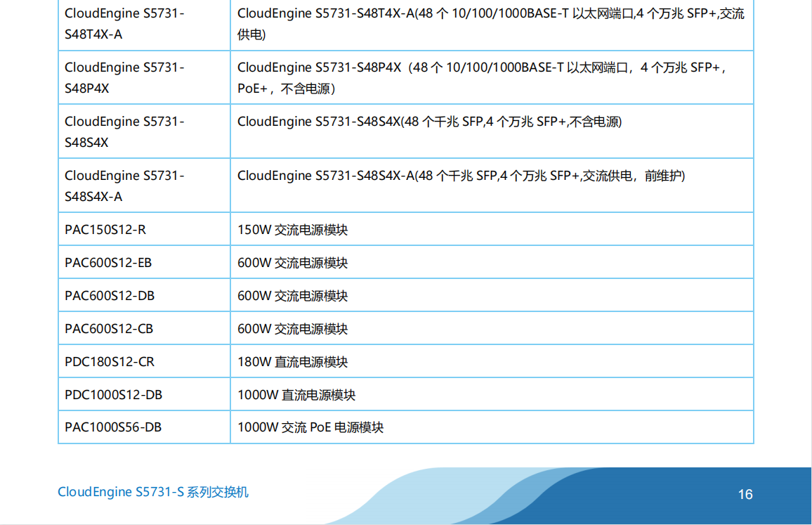Click the S5731-S48S4X description ending with 不含电源
The width and height of the screenshot is (812, 525).
point(429,122)
